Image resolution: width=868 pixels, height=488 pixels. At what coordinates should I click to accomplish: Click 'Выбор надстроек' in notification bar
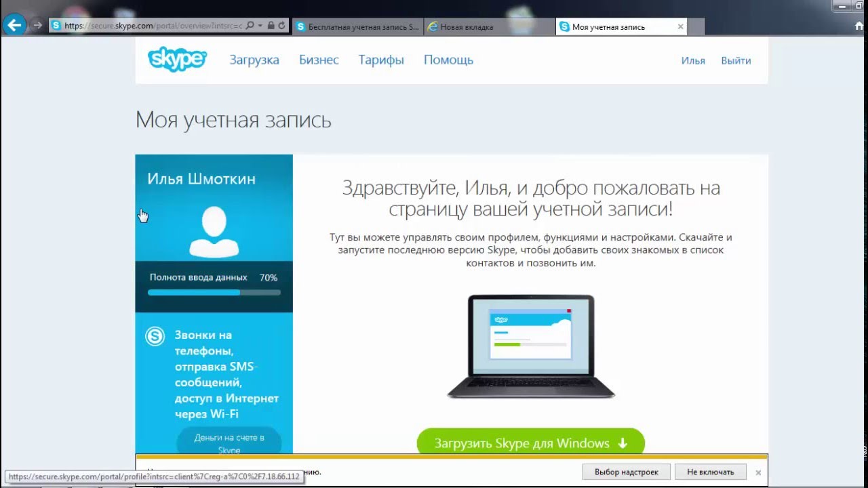(627, 472)
